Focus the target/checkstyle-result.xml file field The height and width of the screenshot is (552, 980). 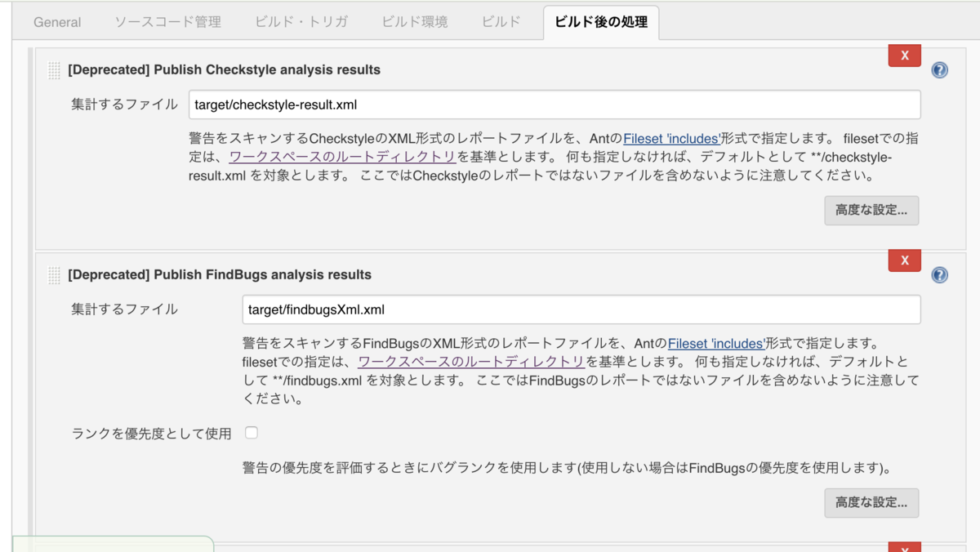[x=555, y=105]
